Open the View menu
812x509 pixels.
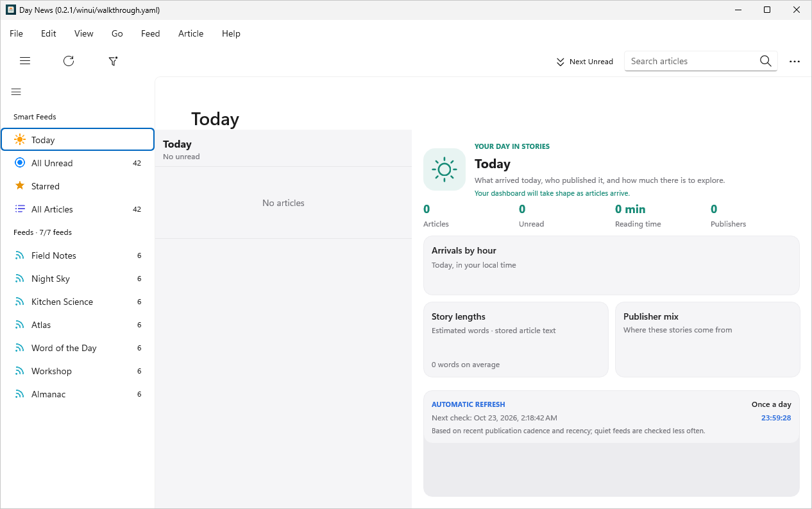click(84, 33)
